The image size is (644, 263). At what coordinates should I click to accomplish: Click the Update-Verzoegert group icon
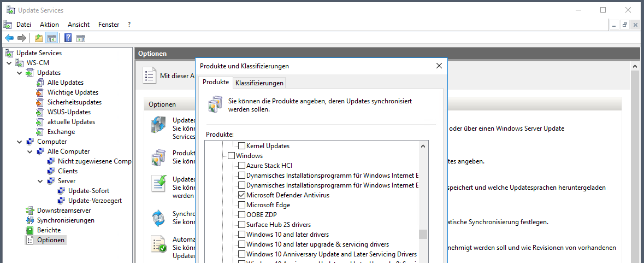coord(61,201)
